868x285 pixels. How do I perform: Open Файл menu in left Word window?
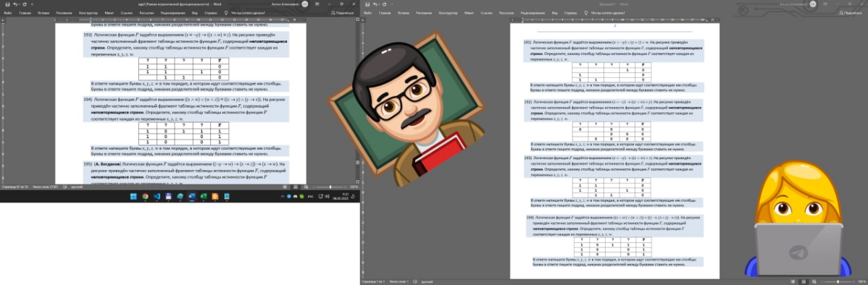8,13
